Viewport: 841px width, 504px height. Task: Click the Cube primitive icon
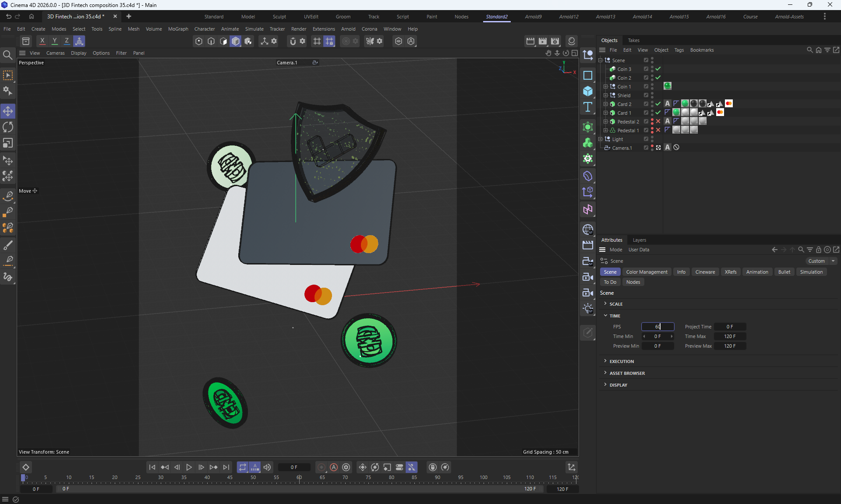coord(588,91)
